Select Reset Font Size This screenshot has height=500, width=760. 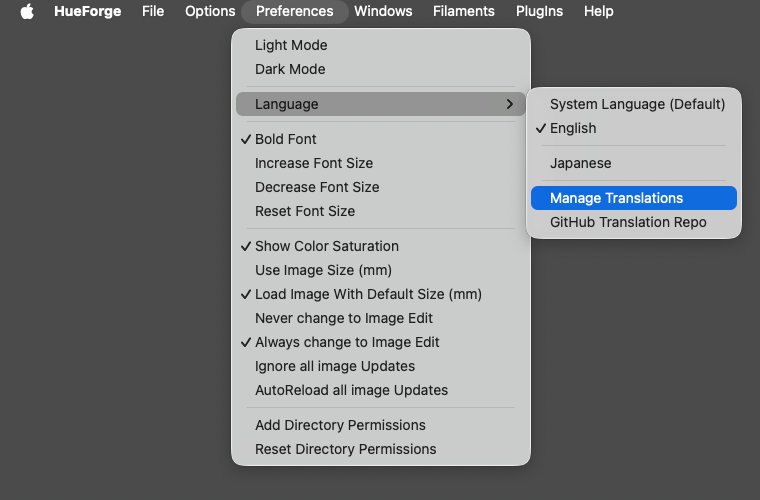coord(380,211)
